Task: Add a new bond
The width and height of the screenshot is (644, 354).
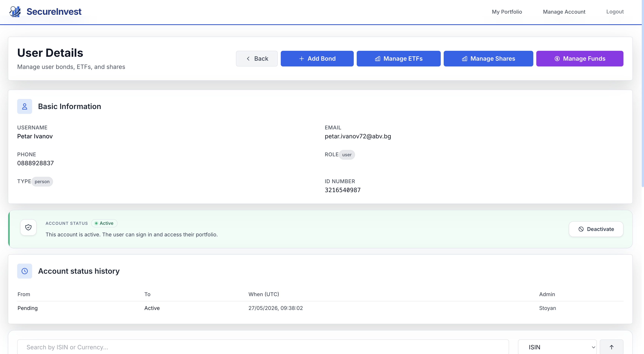Action: point(317,58)
